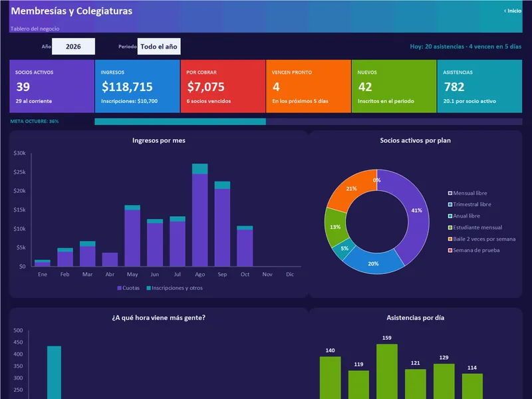Click the Inscripciones y otros legend swatch
This screenshot has width=532, height=399.
(148, 288)
